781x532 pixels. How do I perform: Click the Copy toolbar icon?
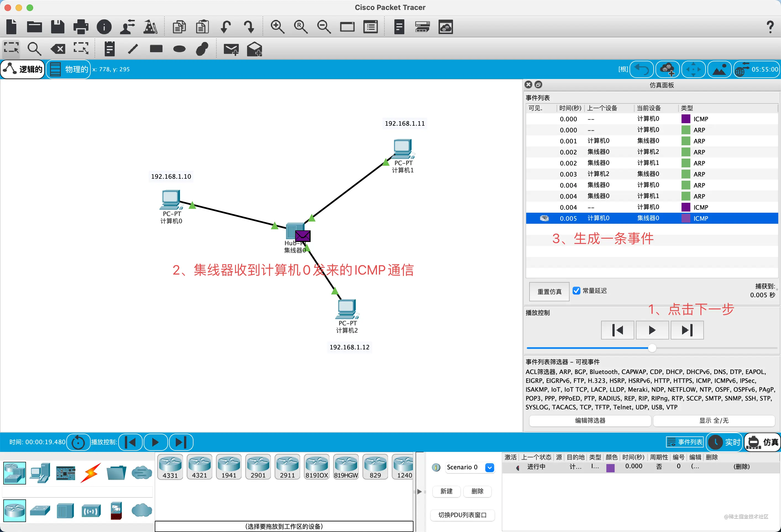(x=179, y=27)
